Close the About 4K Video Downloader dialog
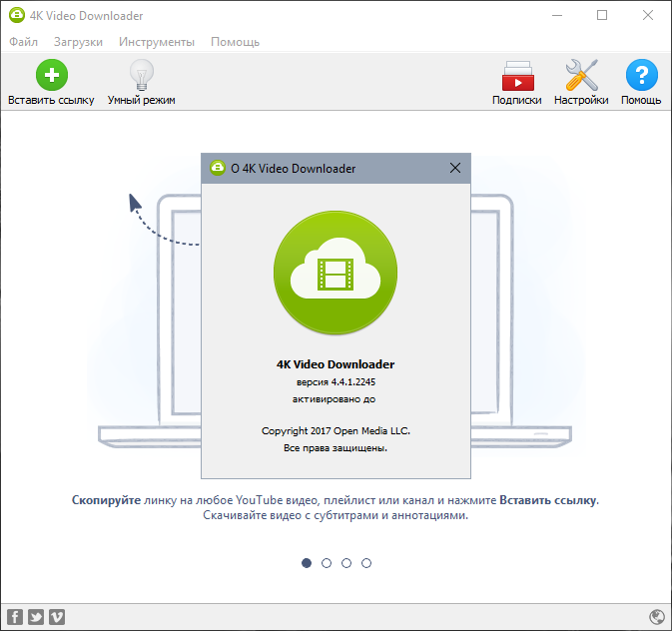The width and height of the screenshot is (672, 631). 455,168
